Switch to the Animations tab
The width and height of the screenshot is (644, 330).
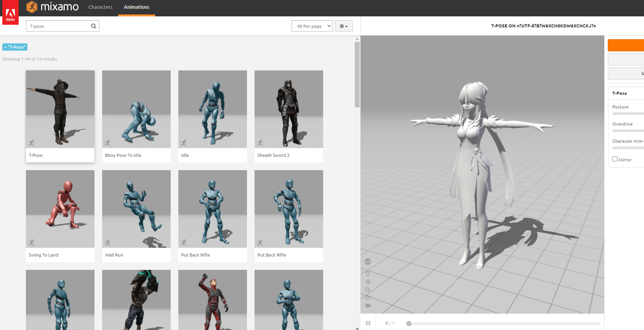click(x=136, y=7)
